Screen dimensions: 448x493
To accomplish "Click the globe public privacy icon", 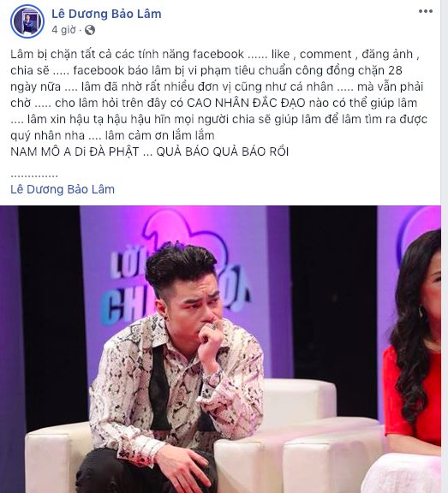I will click(x=90, y=30).
